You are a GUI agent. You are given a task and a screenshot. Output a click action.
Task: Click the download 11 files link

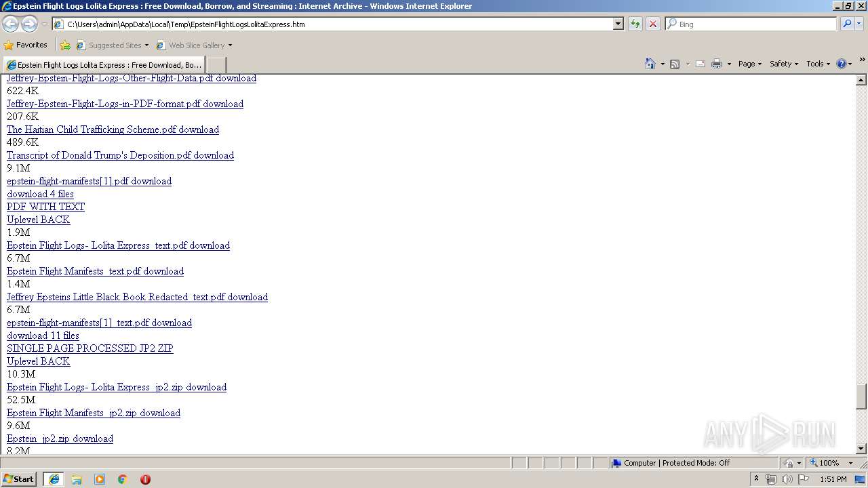(x=43, y=335)
